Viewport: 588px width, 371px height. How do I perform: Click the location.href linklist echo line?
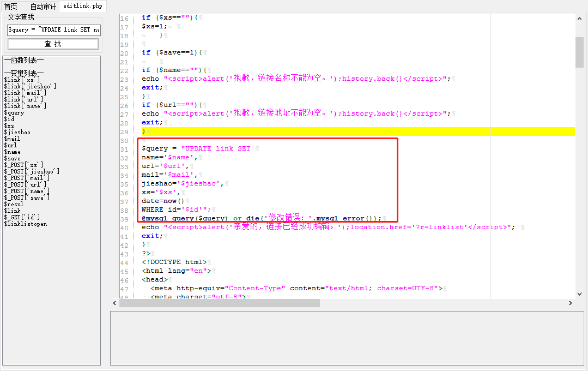[x=328, y=227]
